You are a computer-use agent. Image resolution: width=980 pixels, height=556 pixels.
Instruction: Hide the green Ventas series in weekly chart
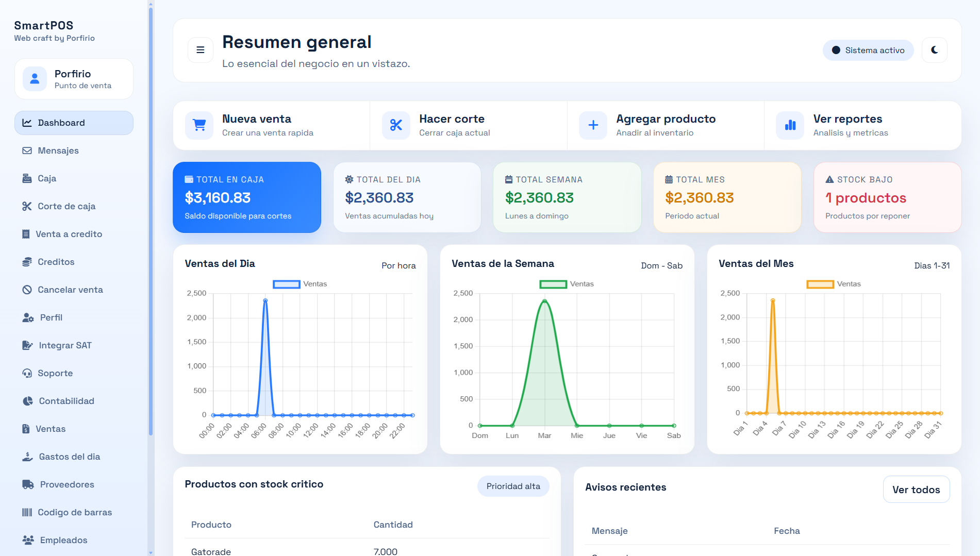tap(567, 284)
